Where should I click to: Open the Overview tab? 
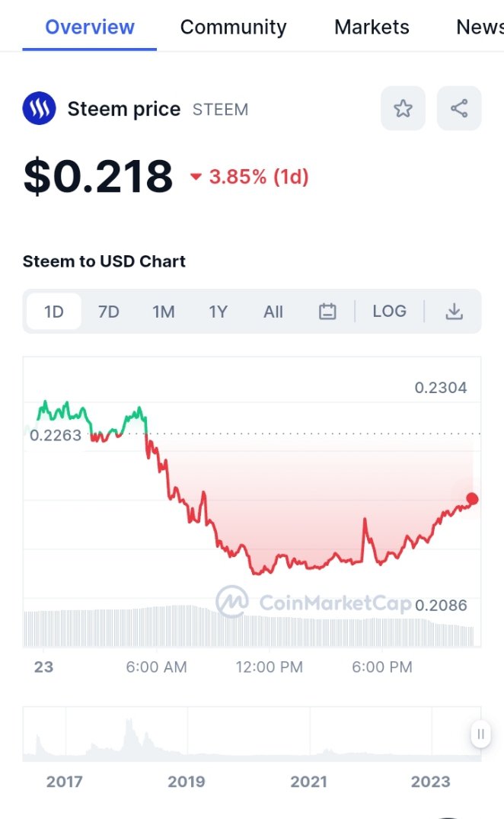(90, 27)
